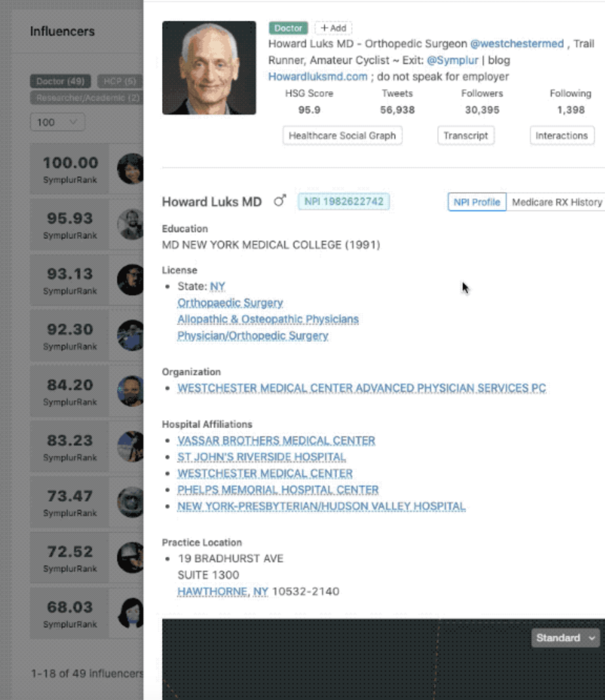Open the 100 results-per-page dropdown
This screenshot has height=700, width=605.
57,122
